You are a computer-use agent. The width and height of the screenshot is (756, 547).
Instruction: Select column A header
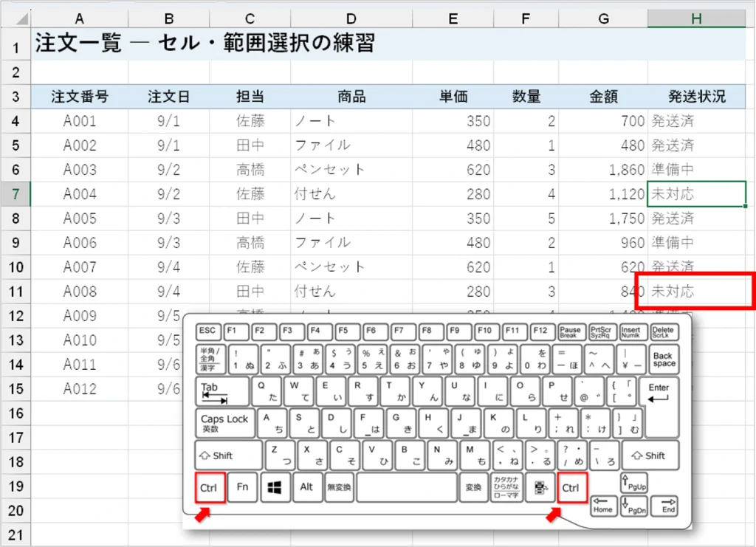coord(80,18)
